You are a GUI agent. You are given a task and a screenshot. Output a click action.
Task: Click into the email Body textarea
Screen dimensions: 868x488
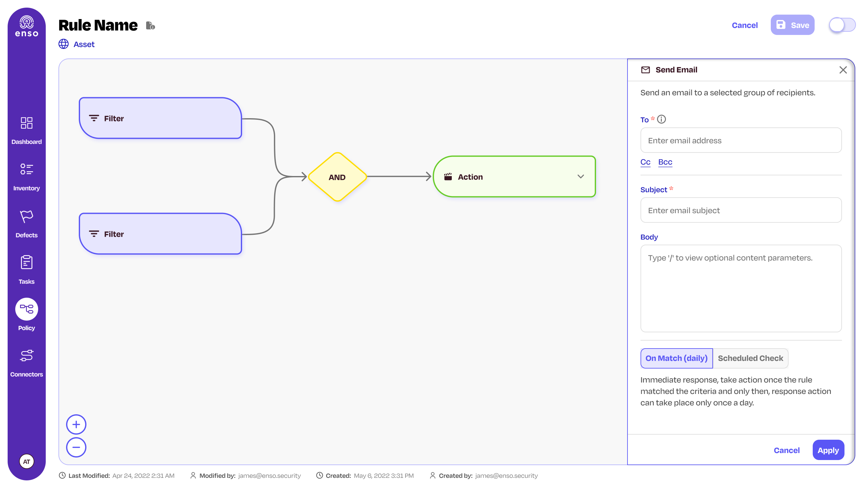click(x=741, y=288)
